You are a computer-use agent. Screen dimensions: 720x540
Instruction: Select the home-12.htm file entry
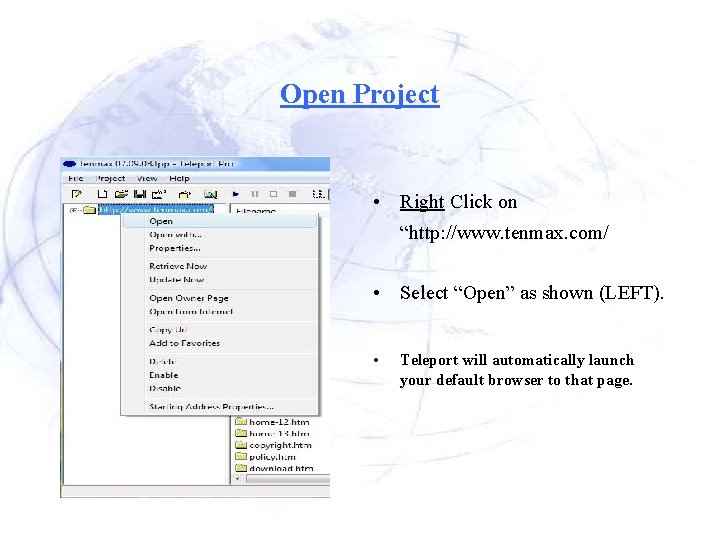tap(279, 422)
